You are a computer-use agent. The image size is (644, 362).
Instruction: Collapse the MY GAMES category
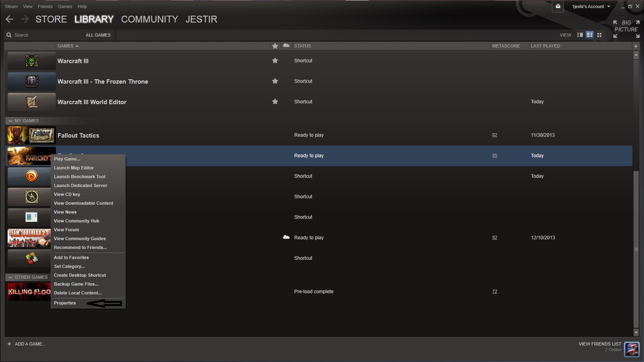click(x=10, y=121)
